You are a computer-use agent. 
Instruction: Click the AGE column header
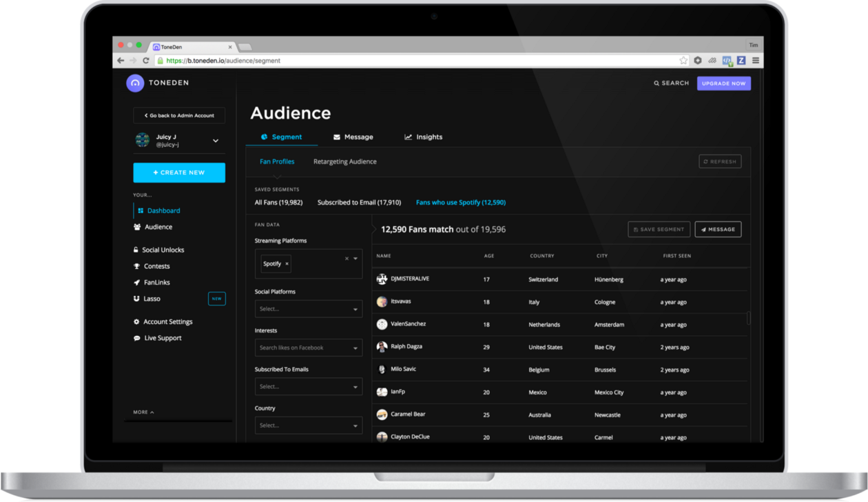tap(489, 256)
